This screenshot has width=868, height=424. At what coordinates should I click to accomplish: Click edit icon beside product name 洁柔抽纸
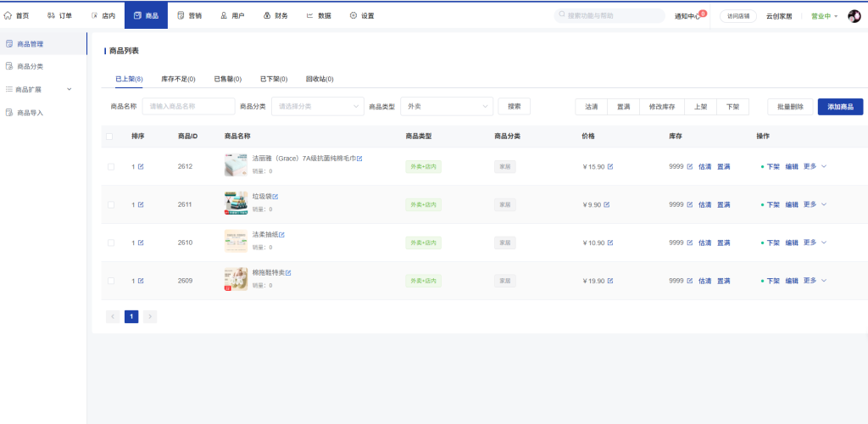click(282, 235)
